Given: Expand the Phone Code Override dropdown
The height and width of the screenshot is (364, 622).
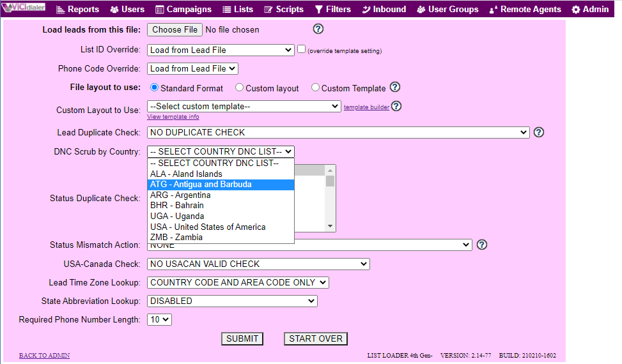Looking at the screenshot, I should [x=192, y=68].
